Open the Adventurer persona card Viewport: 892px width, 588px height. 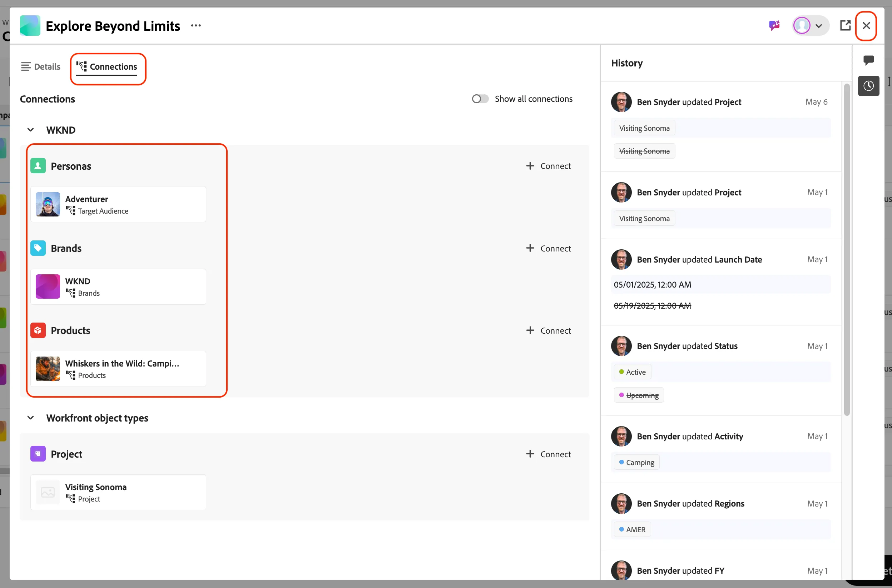[118, 204]
